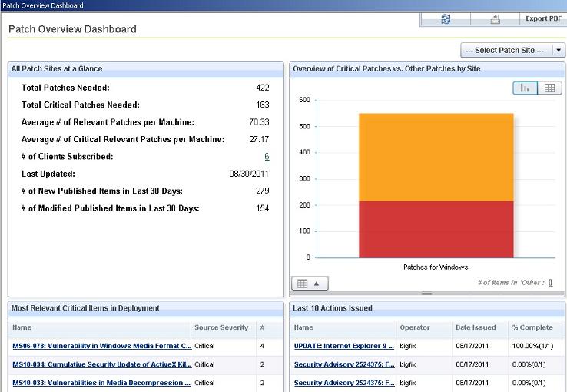
Task: Sort Last 10 Actions by Name column
Action: click(343, 327)
